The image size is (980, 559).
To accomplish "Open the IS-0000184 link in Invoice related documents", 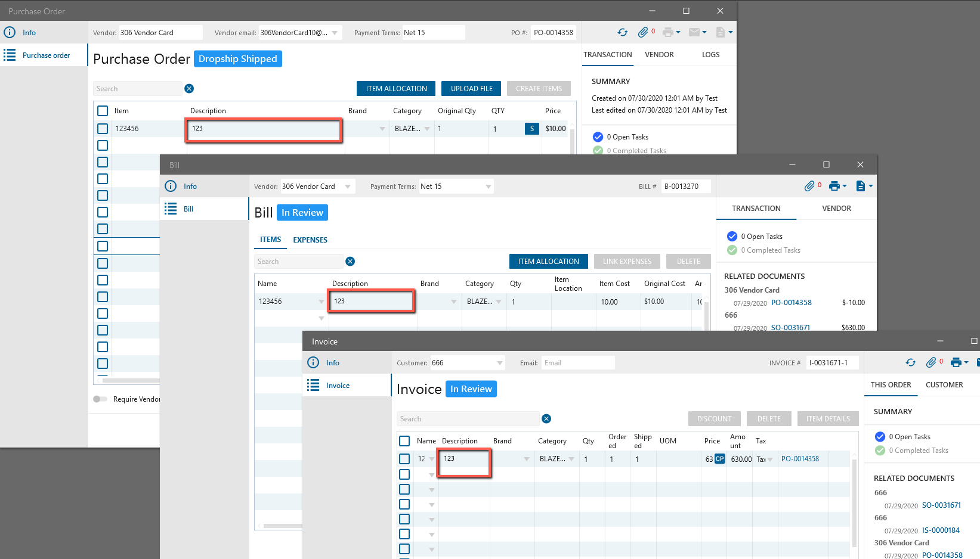I will click(941, 530).
